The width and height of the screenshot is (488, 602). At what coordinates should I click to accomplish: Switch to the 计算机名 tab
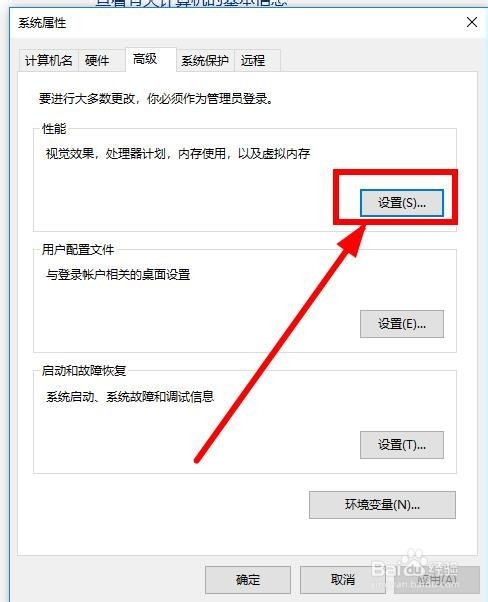pyautogui.click(x=49, y=61)
